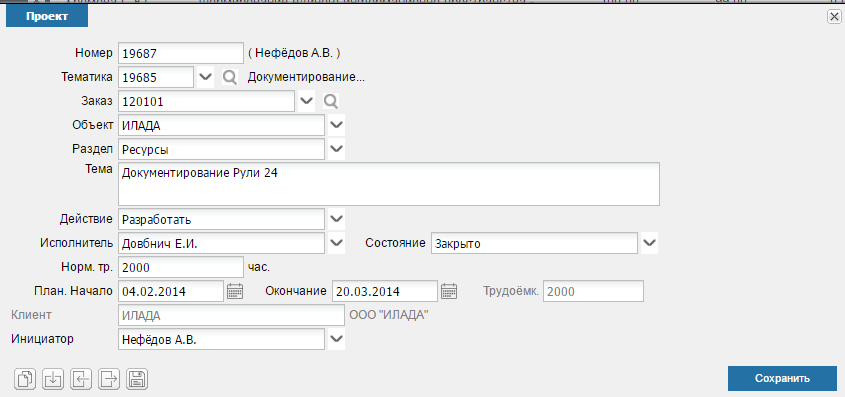Select the Проект tab
Viewport: 845px width, 397px height.
click(x=47, y=16)
